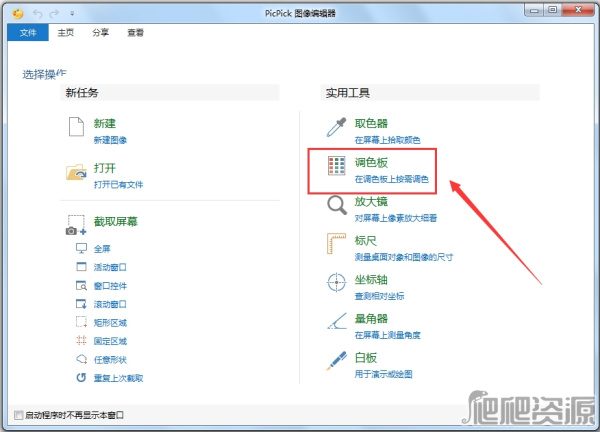Choose 全屏 capture link
This screenshot has width=600, height=432.
point(102,249)
